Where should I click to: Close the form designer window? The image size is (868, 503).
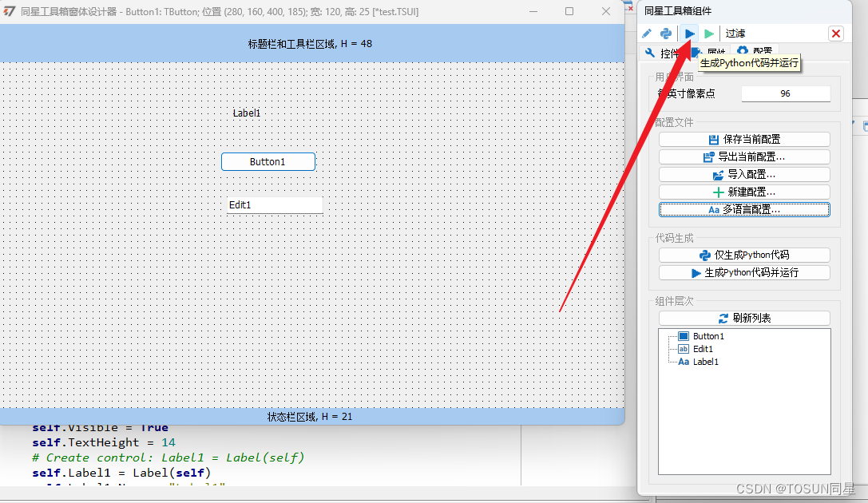click(x=605, y=11)
